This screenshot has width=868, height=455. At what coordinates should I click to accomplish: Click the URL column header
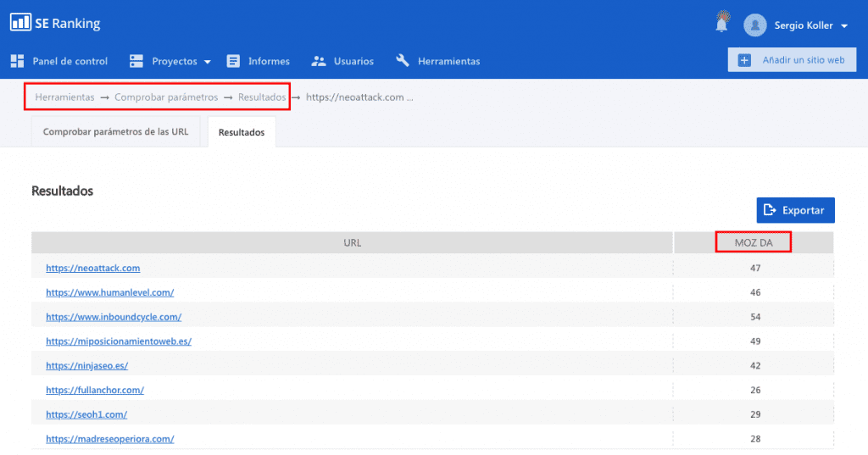click(352, 242)
